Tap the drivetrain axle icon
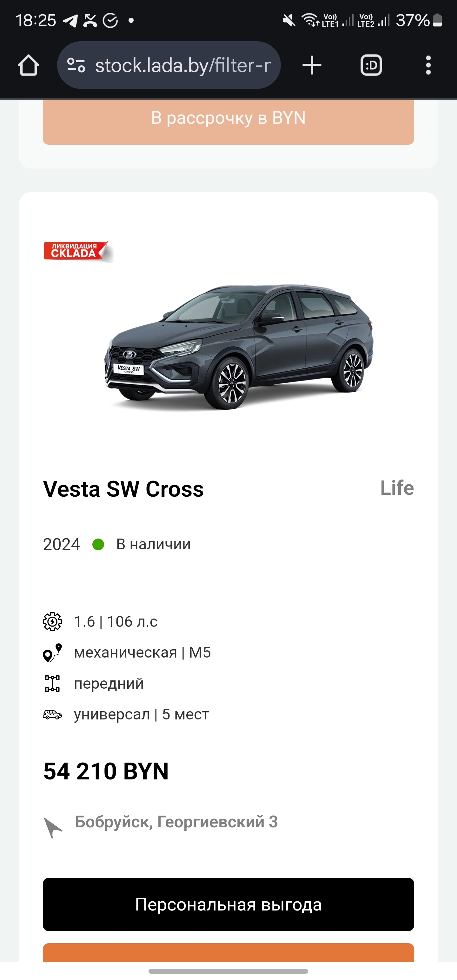This screenshot has height=980, width=457. [x=52, y=684]
